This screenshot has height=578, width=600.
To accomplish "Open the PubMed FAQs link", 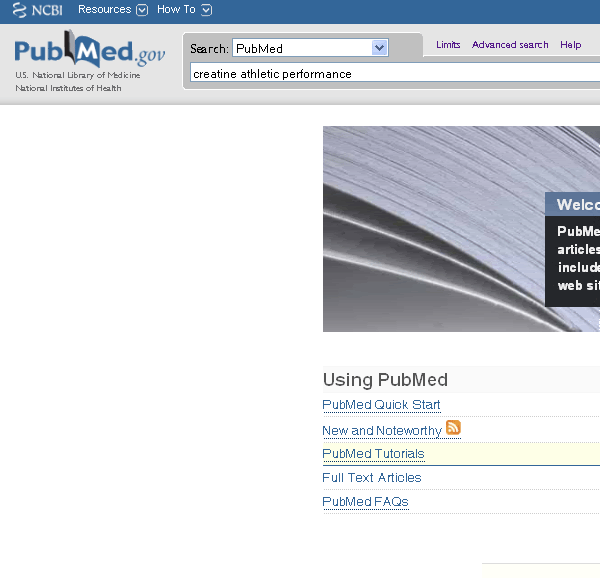I will [365, 502].
